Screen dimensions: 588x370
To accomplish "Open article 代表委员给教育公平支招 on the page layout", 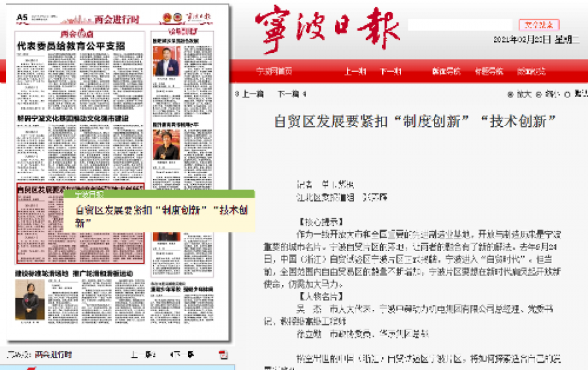I will [71, 46].
